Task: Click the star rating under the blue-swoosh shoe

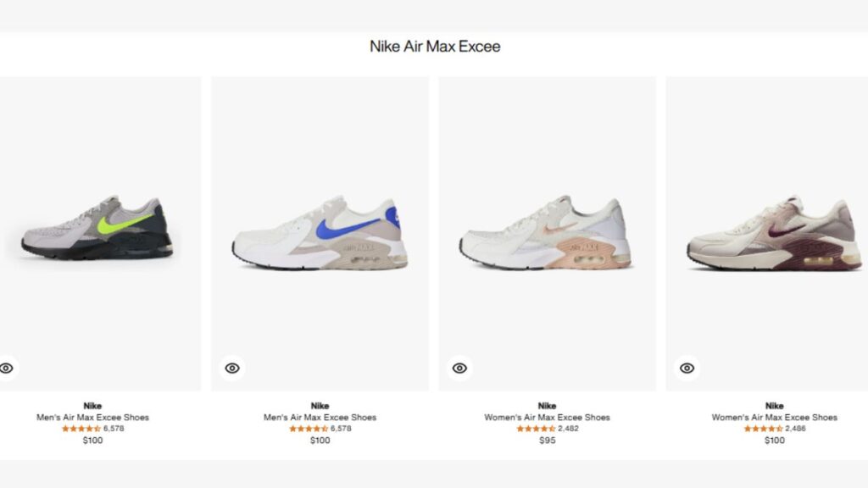Action: (x=309, y=429)
